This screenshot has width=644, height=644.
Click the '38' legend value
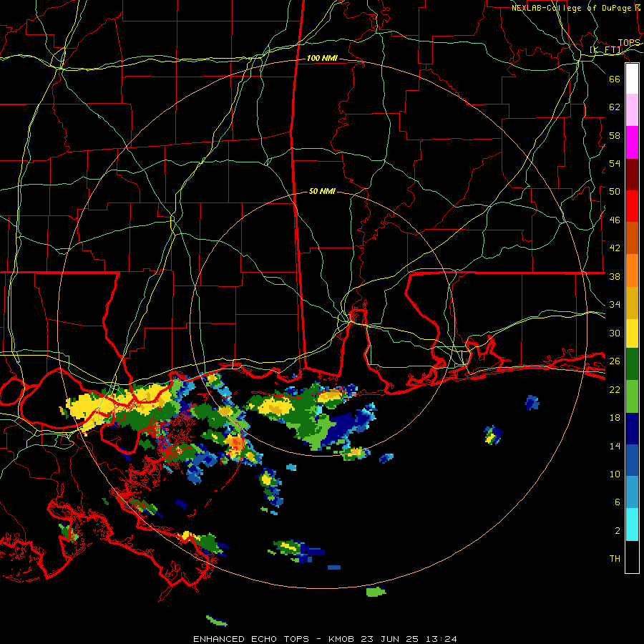coord(615,276)
